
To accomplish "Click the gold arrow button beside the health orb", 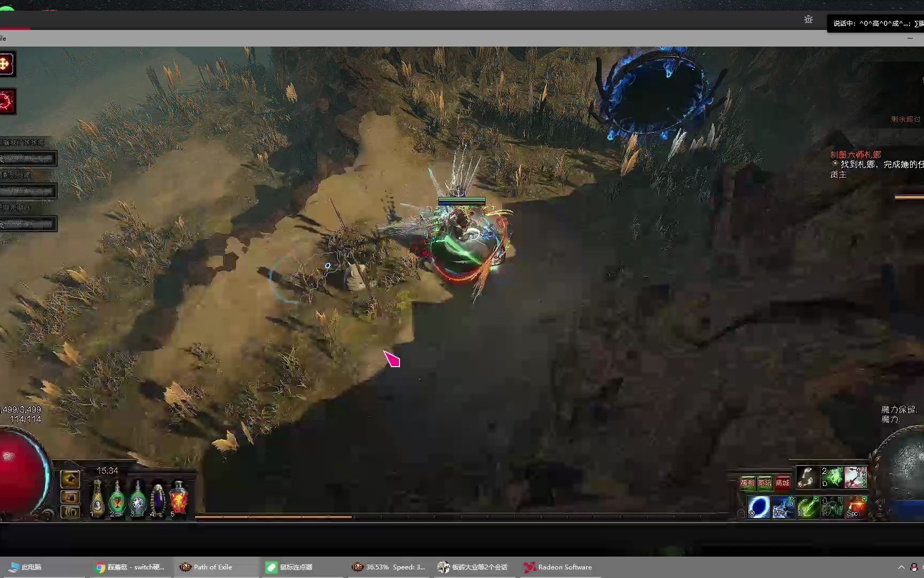I will coord(70,479).
